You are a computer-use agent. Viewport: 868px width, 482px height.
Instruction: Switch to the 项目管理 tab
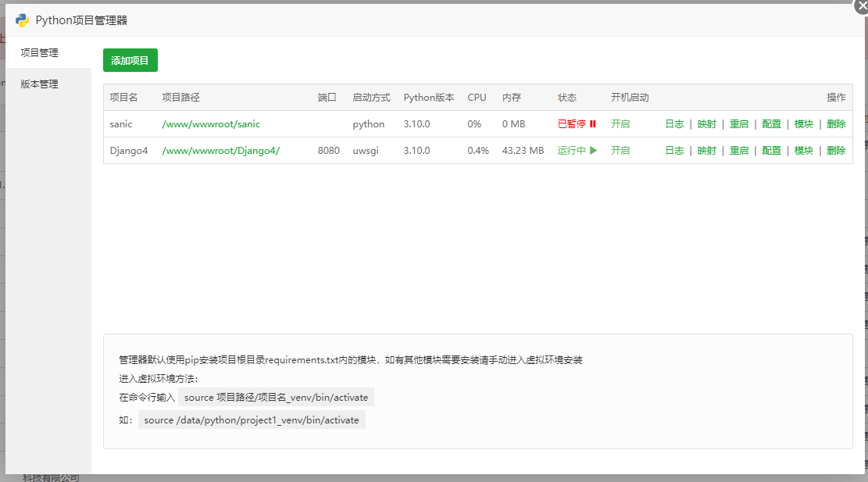click(x=40, y=53)
